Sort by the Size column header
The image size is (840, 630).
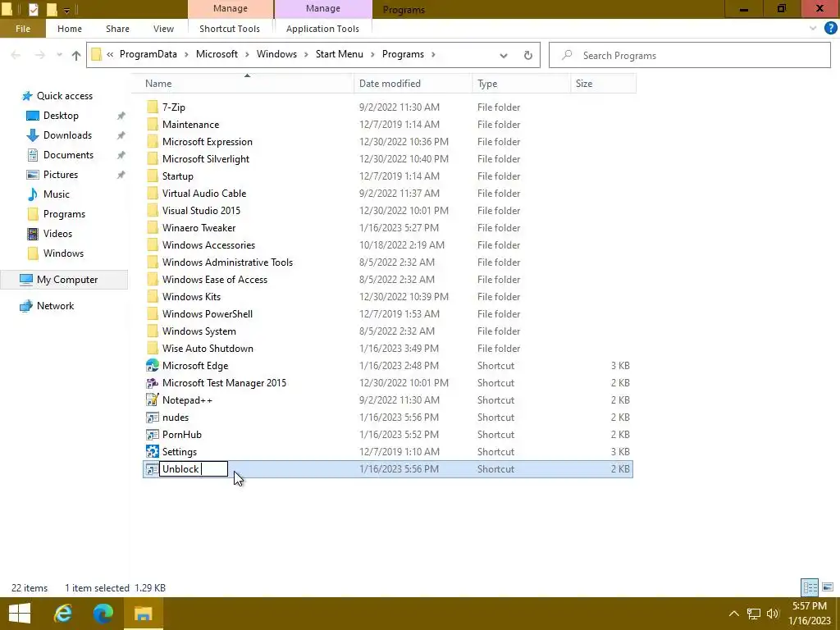click(x=603, y=84)
